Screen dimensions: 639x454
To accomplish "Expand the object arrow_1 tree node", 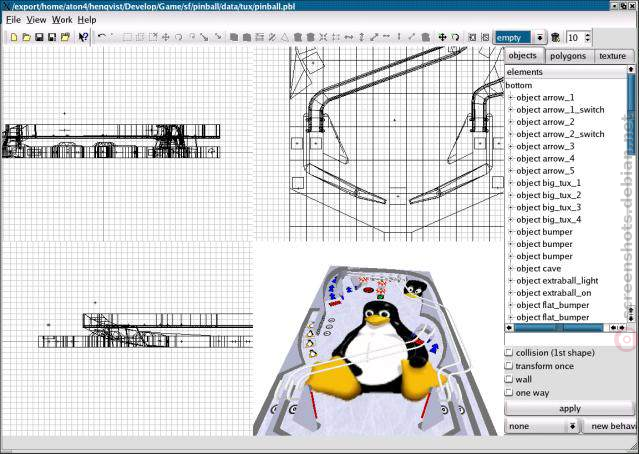I will click(x=510, y=97).
